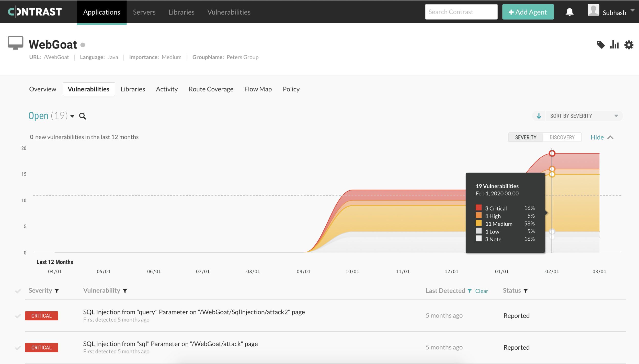
Task: Click the Severity column filter icon
Action: (57, 291)
